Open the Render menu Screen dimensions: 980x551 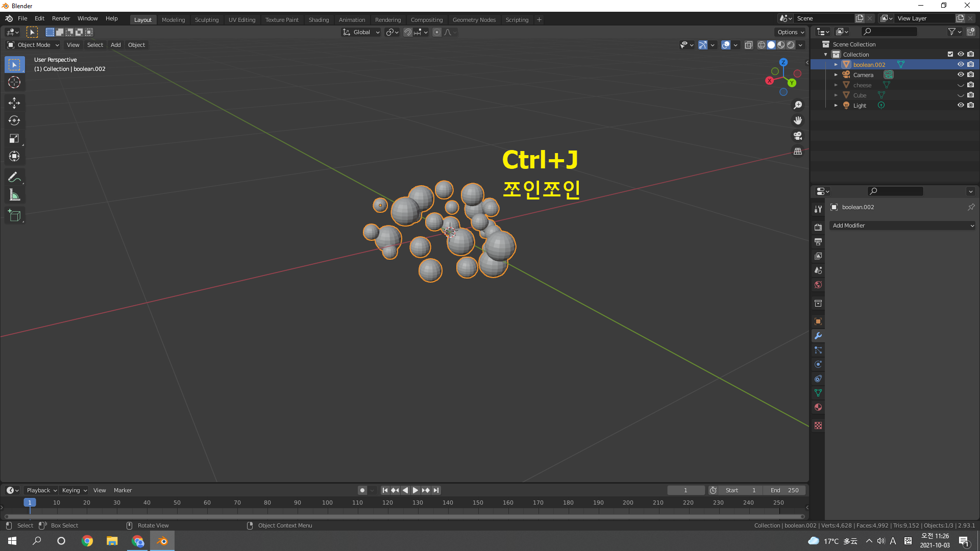61,18
